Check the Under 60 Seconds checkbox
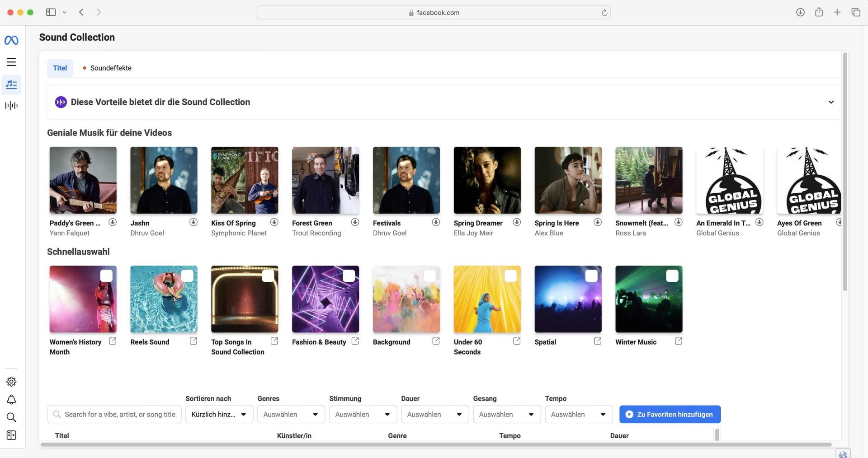This screenshot has width=868, height=458. 510,276
